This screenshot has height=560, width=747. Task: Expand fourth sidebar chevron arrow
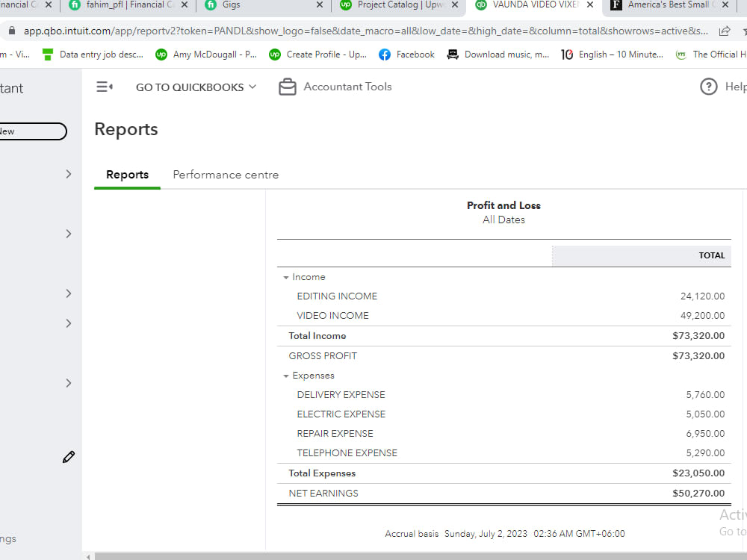[x=69, y=323]
